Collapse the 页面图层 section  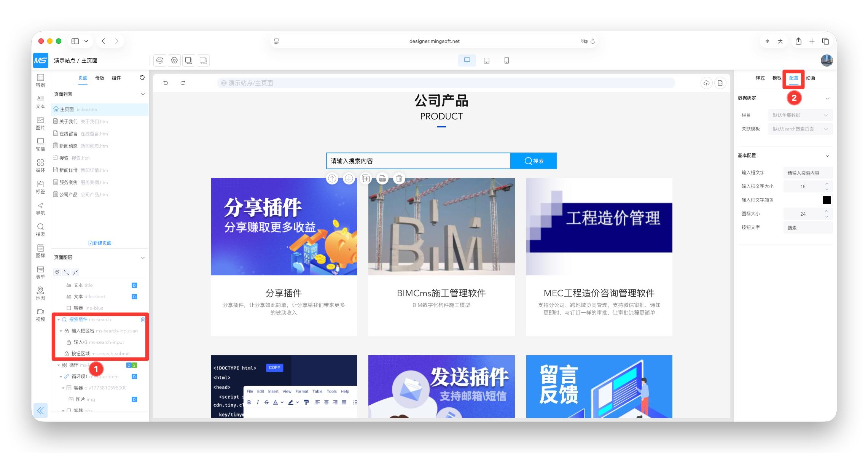(x=143, y=257)
